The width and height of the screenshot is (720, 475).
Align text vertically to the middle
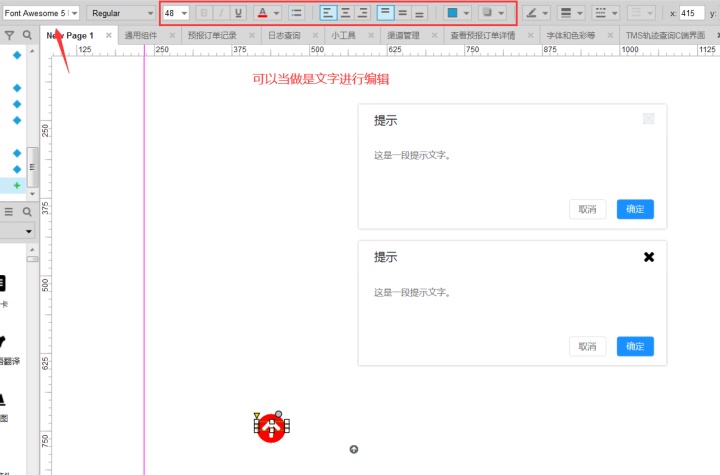coord(403,13)
